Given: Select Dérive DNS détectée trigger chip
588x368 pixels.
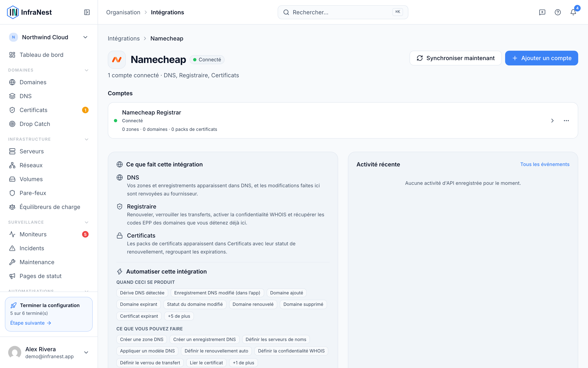Looking at the screenshot, I should coord(142,293).
